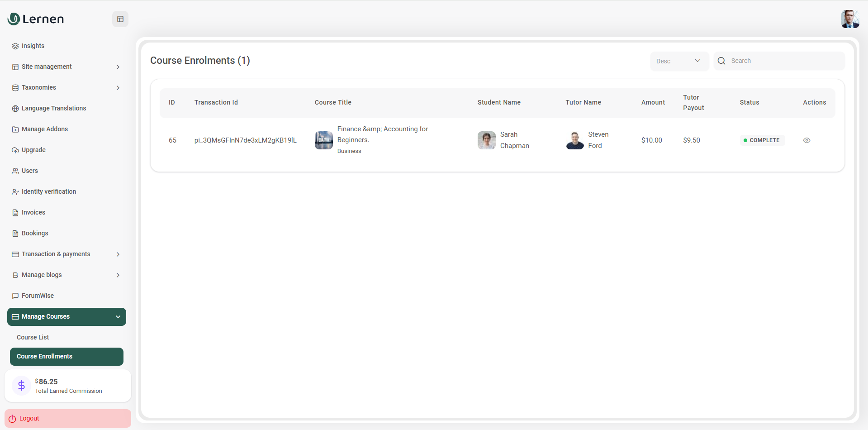Click the dollar commission icon

21,386
